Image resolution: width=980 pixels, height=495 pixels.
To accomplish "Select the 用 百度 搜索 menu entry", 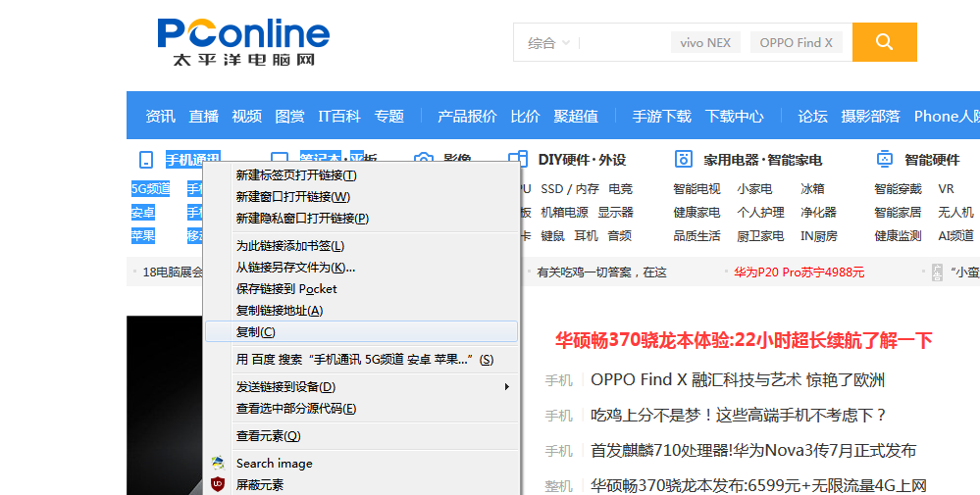I will tap(362, 360).
